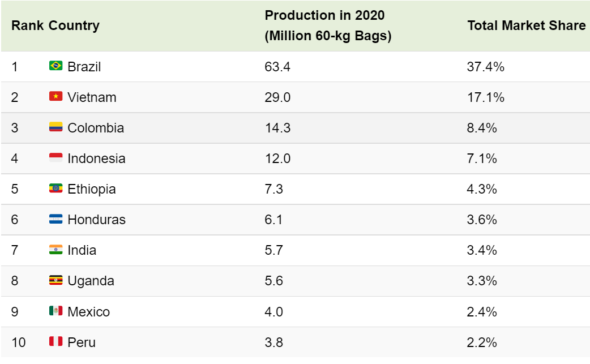Click the Colombia flag icon
Image resolution: width=590 pixels, height=364 pixels.
point(55,127)
